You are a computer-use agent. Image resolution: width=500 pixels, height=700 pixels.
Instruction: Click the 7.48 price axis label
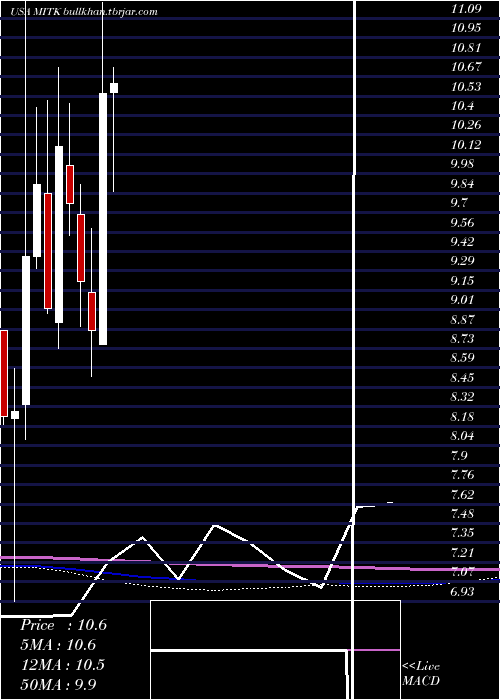point(462,513)
